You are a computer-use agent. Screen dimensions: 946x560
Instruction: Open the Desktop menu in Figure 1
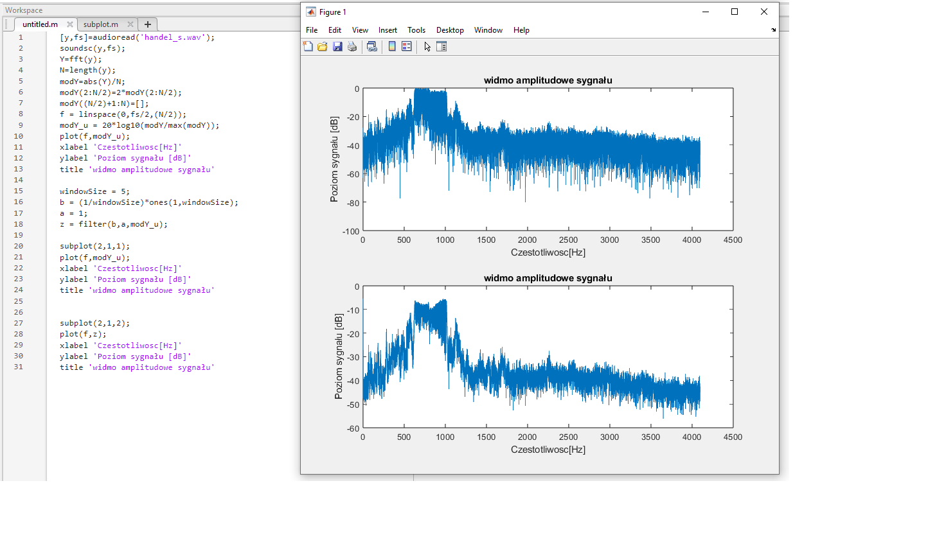coord(450,30)
